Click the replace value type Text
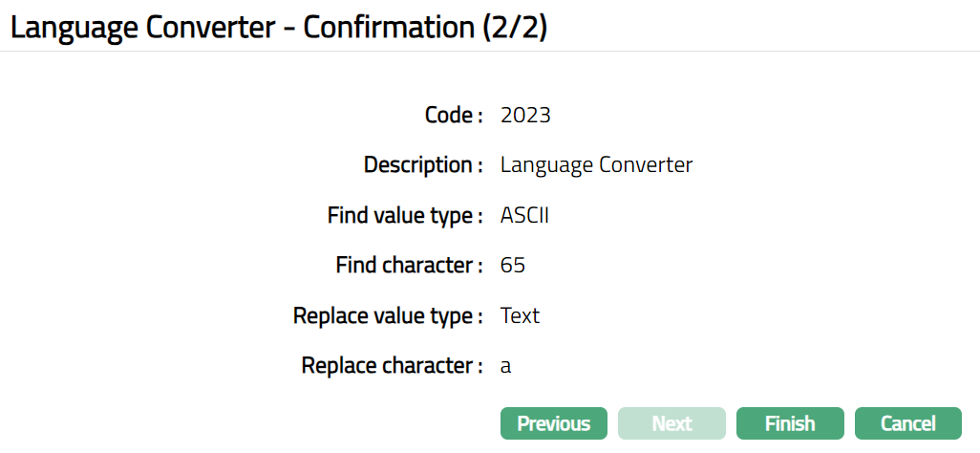The height and width of the screenshot is (453, 980). [x=520, y=315]
